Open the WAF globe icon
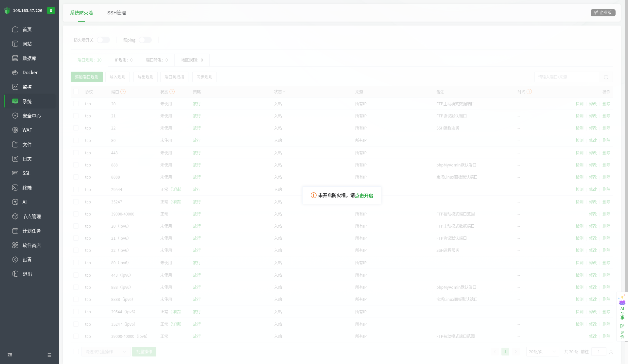Viewport: 628px width, 364px height. coord(15,130)
